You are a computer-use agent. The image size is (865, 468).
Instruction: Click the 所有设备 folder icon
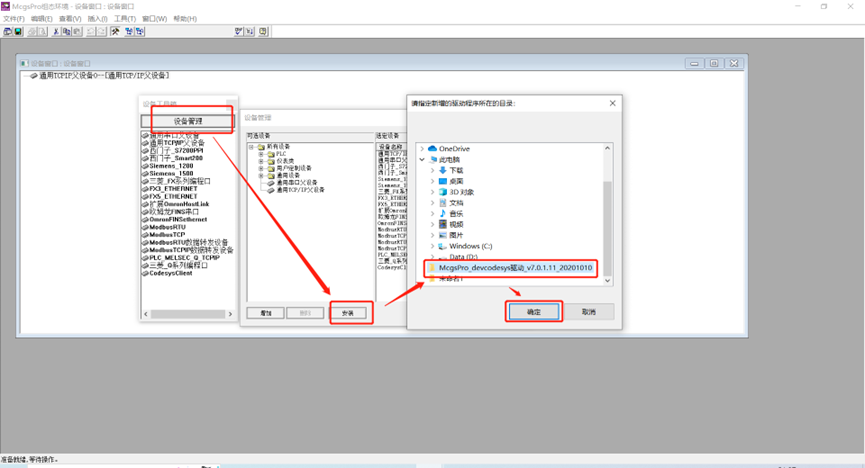[x=261, y=147]
